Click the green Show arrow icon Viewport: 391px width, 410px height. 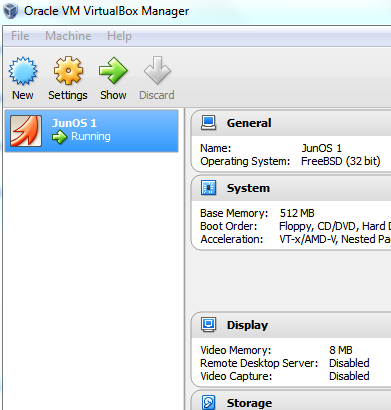click(x=113, y=70)
